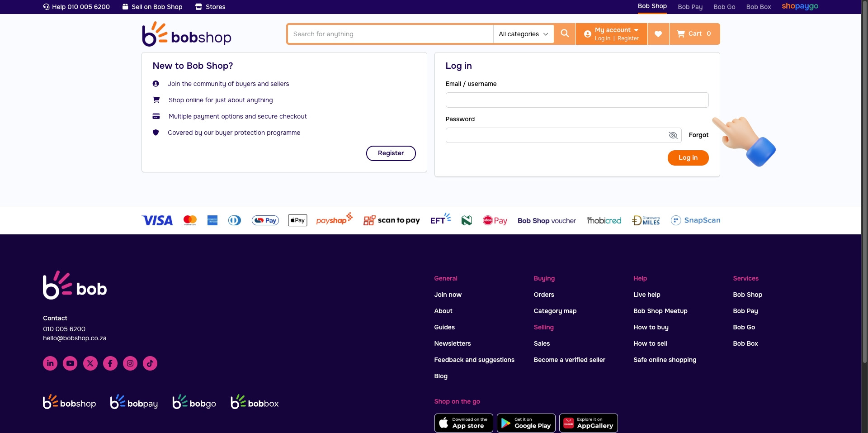
Task: Click the Diners Club logo
Action: click(x=235, y=220)
